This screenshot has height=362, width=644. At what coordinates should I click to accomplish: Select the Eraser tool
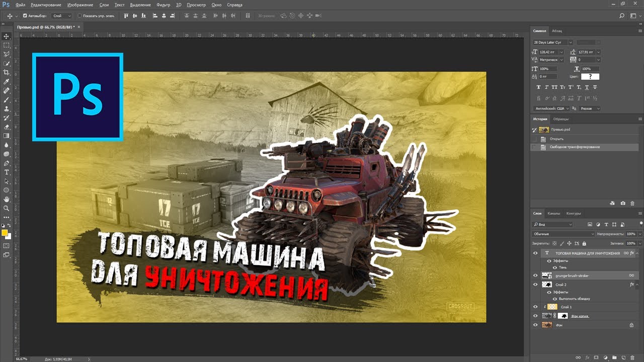7,127
